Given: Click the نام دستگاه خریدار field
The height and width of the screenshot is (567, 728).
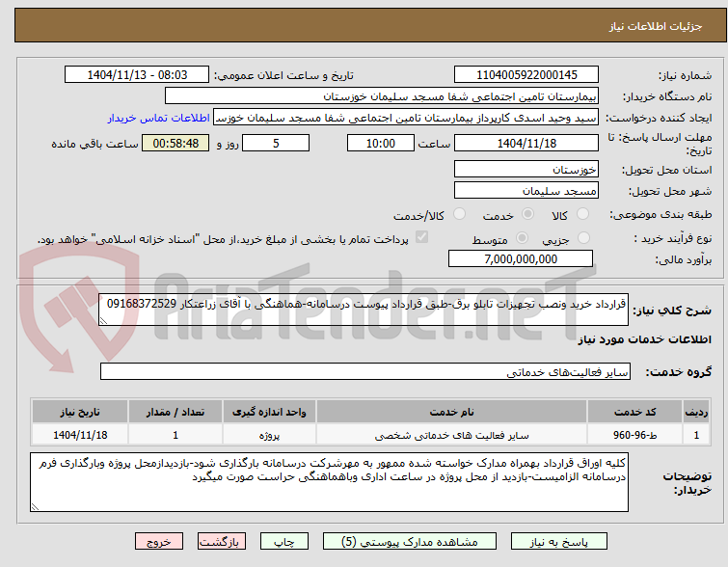Looking at the screenshot, I should point(382,96).
